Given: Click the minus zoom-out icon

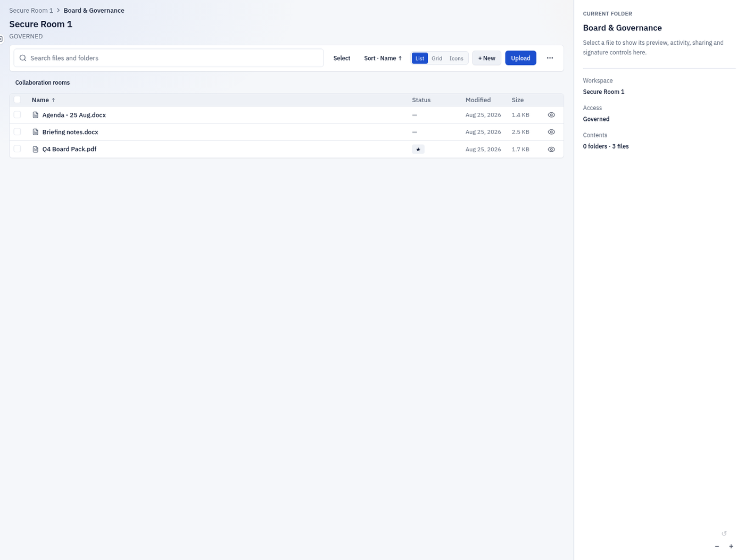Looking at the screenshot, I should tap(717, 547).
